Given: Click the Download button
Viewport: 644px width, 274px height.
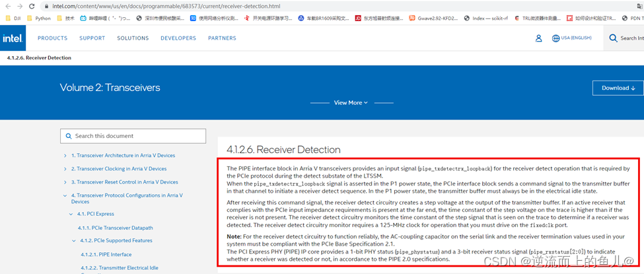Looking at the screenshot, I should pyautogui.click(x=618, y=88).
